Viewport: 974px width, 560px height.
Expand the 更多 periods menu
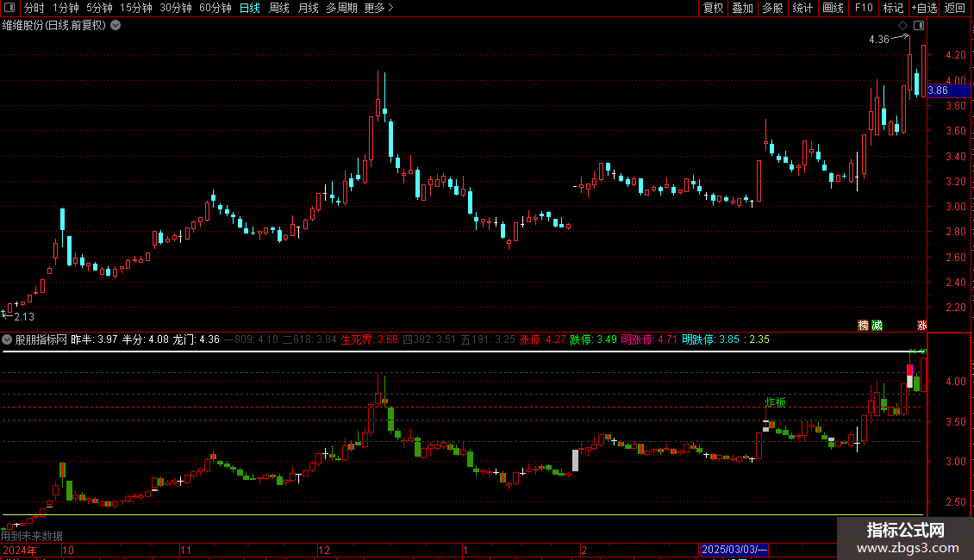[x=379, y=8]
